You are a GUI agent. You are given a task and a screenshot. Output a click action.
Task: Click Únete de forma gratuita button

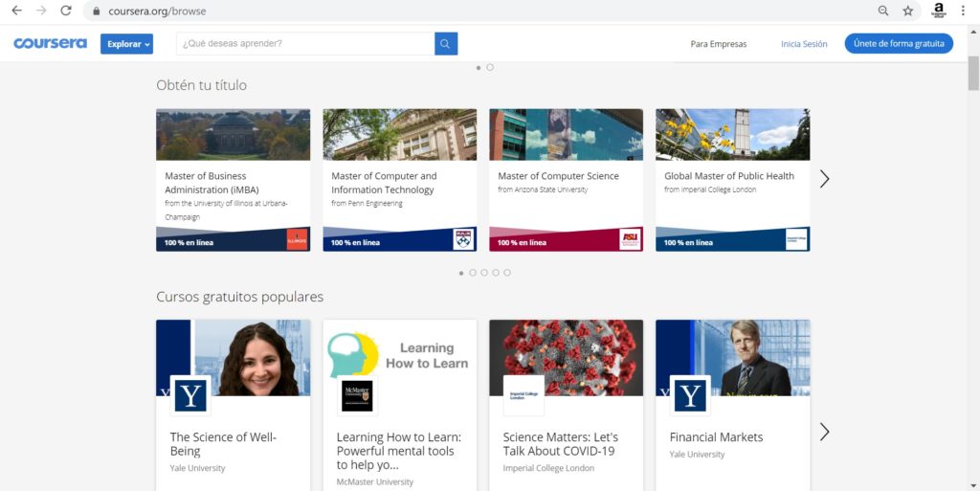(x=899, y=44)
